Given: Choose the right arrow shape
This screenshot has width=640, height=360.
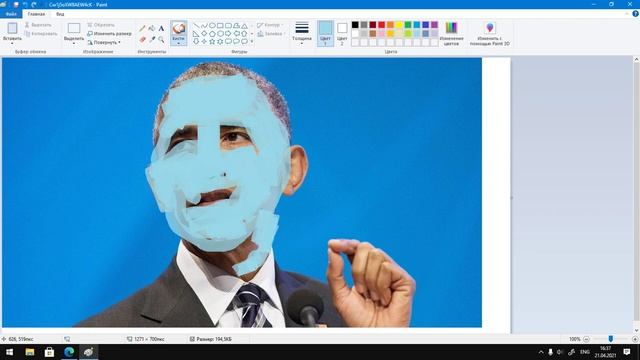Looking at the screenshot, I should [x=228, y=33].
